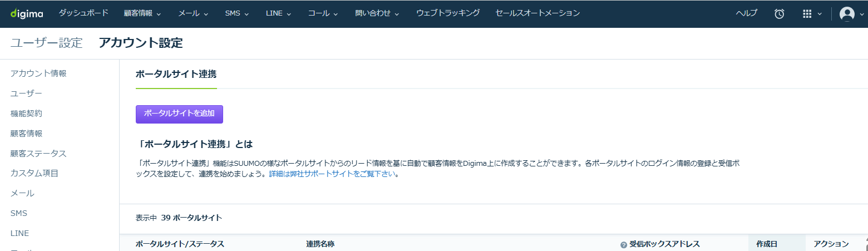The image size is (868, 251).
Task: Click the アクション column header
Action: pos(831,244)
